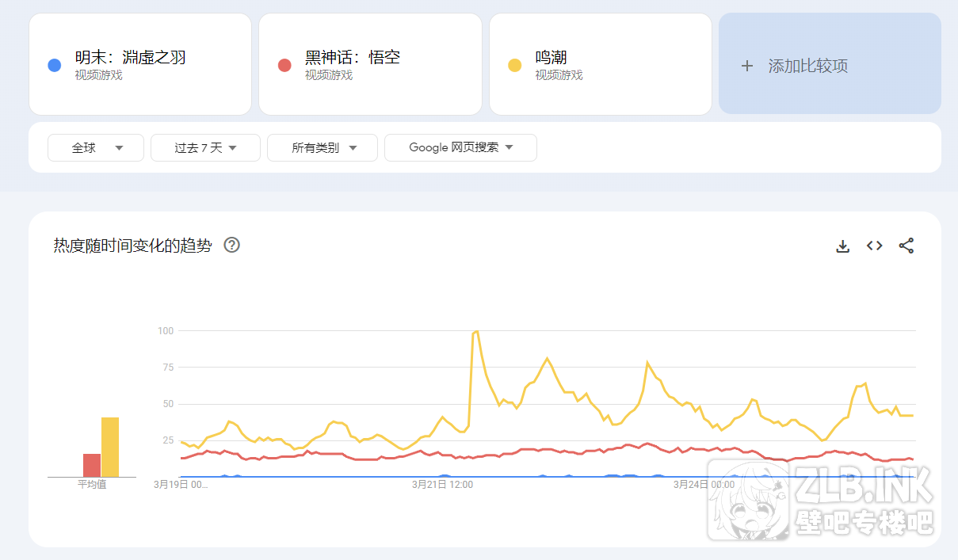958x560 pixels.
Task: Click the red dot beside 黑神话：悟空
Action: [284, 65]
